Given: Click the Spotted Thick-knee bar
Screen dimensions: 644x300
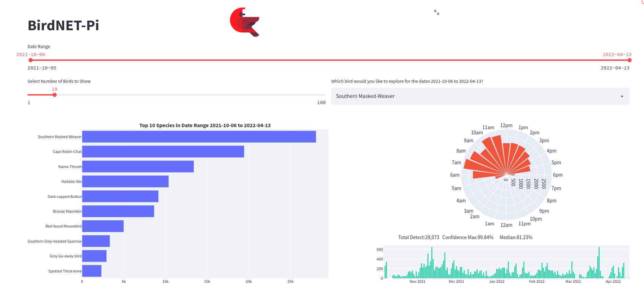Looking at the screenshot, I should pos(92,271).
